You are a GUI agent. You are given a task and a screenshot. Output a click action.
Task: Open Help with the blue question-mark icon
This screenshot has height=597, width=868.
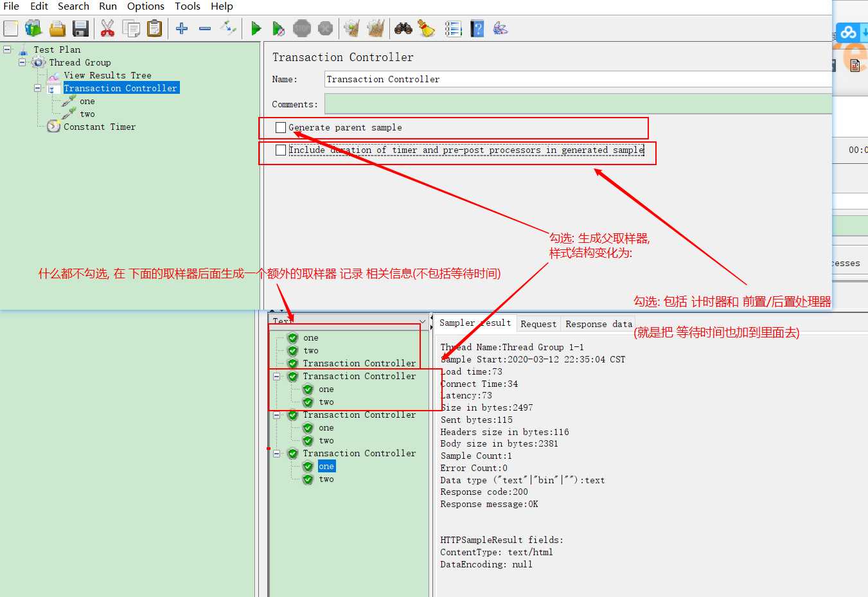click(x=477, y=28)
